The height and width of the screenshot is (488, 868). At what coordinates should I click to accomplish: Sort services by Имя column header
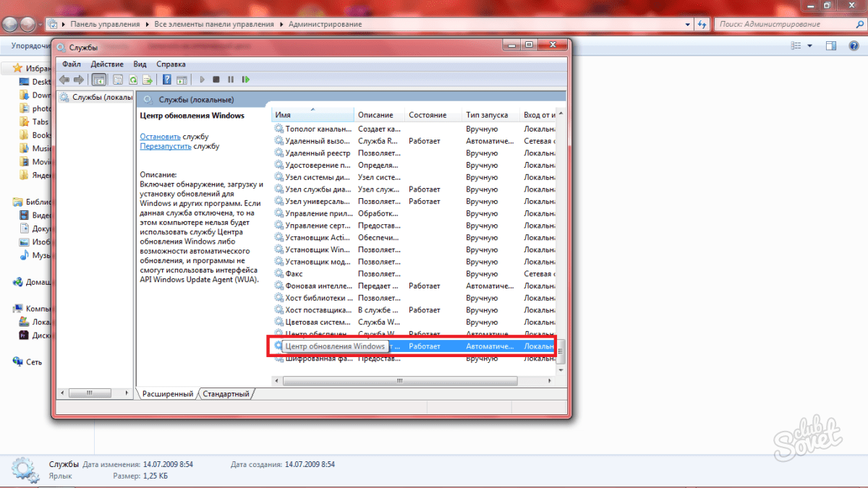tap(312, 114)
